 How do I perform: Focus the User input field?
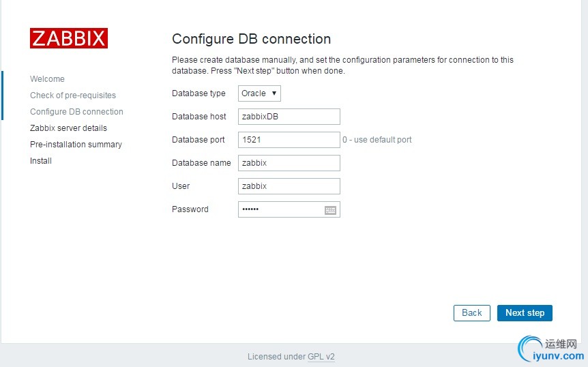[x=289, y=186]
